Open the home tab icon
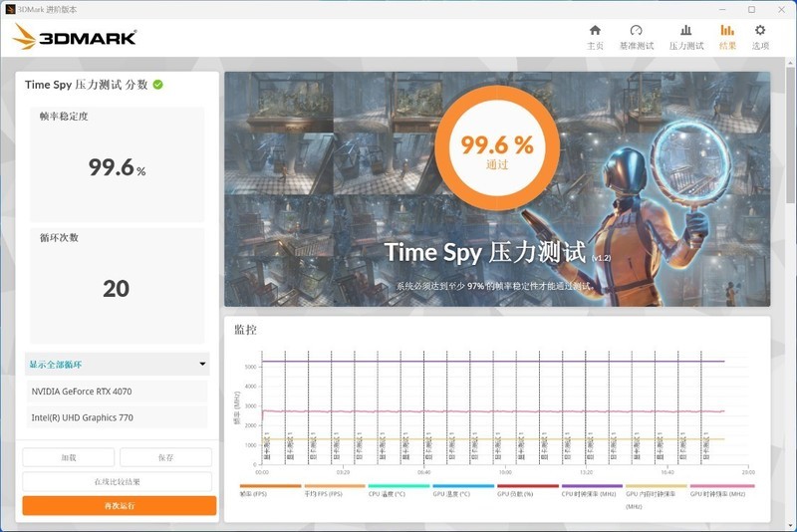The width and height of the screenshot is (797, 532). pos(595,31)
